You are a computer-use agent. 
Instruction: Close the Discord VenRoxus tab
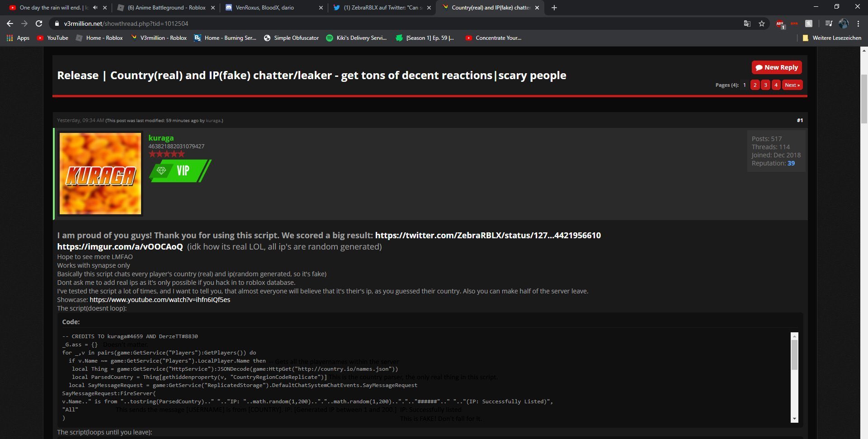(x=321, y=8)
